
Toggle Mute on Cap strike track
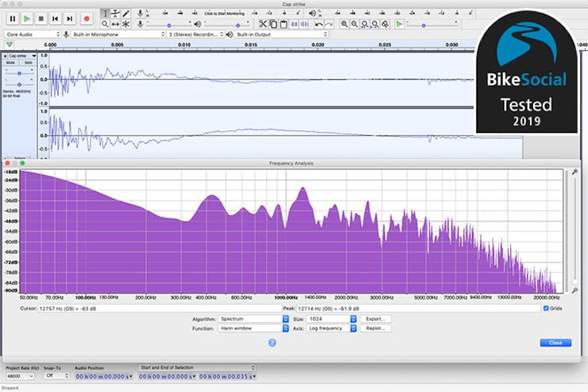(x=10, y=62)
